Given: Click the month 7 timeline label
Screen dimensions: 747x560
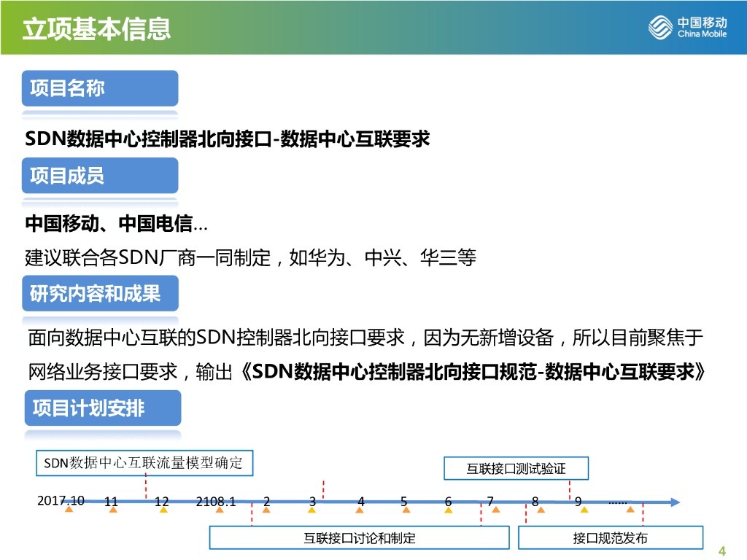Looking at the screenshot, I should pyautogui.click(x=490, y=502).
